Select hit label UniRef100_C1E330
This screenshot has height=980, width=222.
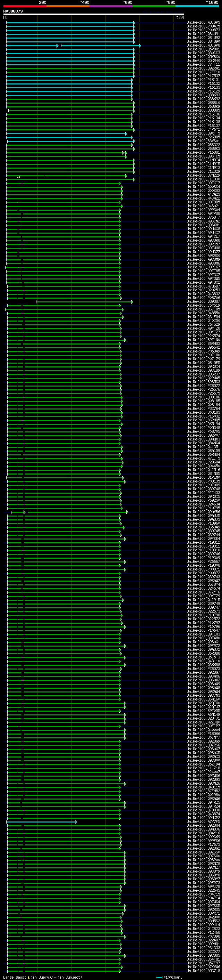(x=203, y=179)
